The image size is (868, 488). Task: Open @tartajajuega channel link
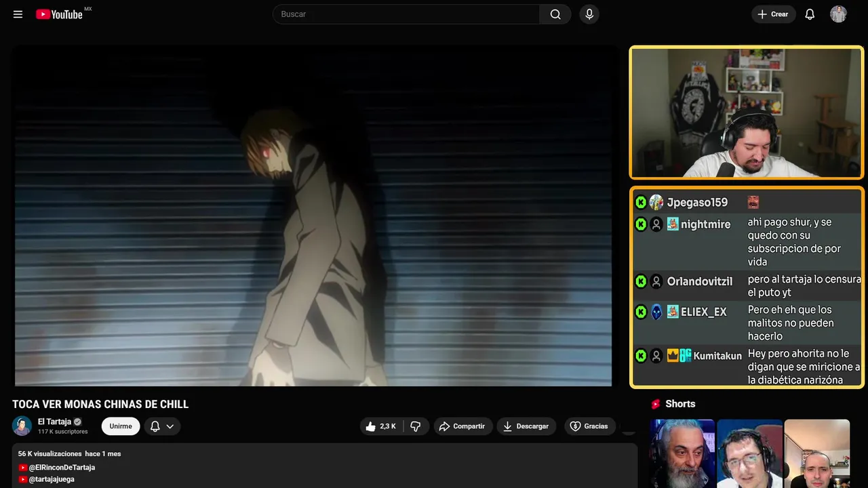[x=52, y=479]
